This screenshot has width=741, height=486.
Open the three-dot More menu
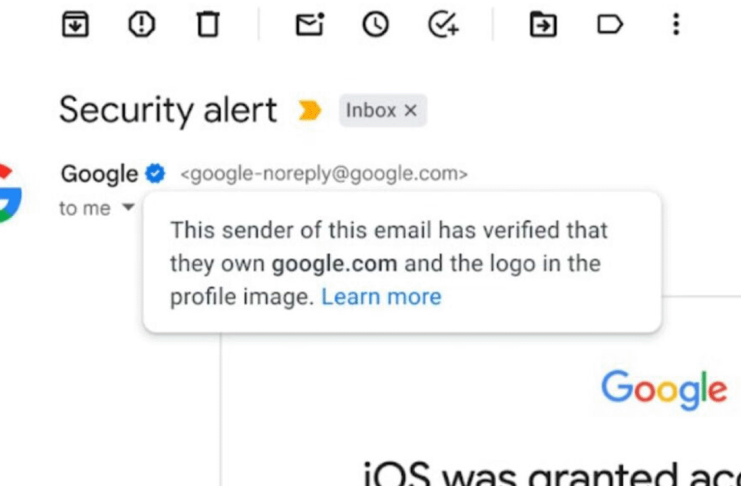pos(676,24)
